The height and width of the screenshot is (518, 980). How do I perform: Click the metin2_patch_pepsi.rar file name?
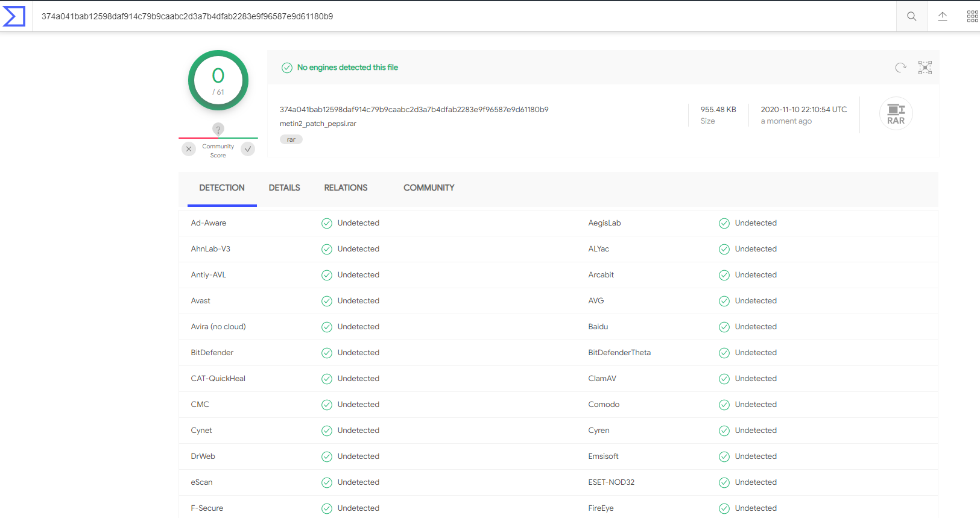pyautogui.click(x=318, y=124)
